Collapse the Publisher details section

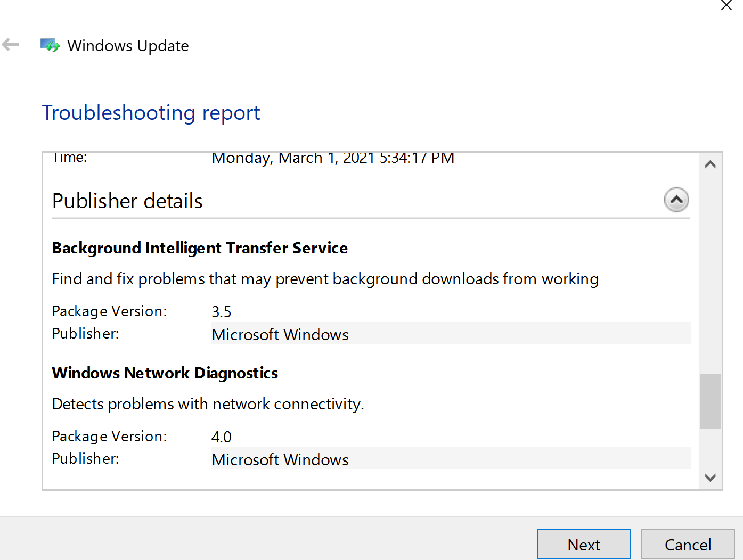676,200
